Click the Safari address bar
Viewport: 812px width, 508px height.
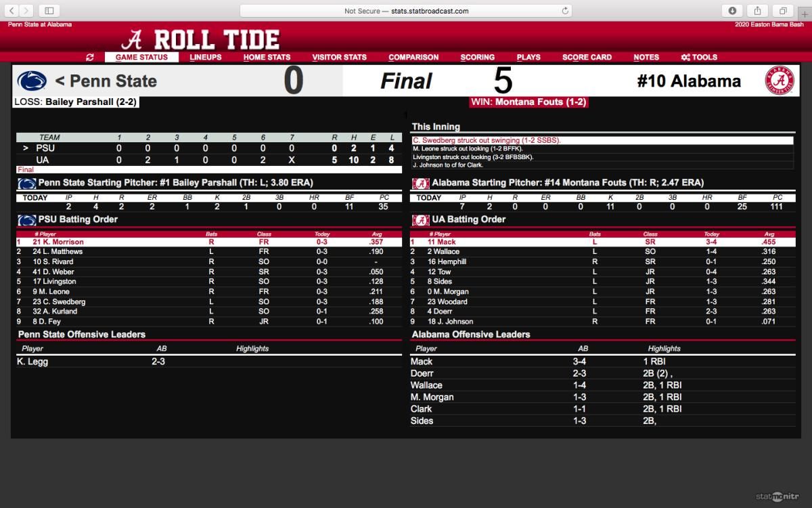pyautogui.click(x=406, y=11)
